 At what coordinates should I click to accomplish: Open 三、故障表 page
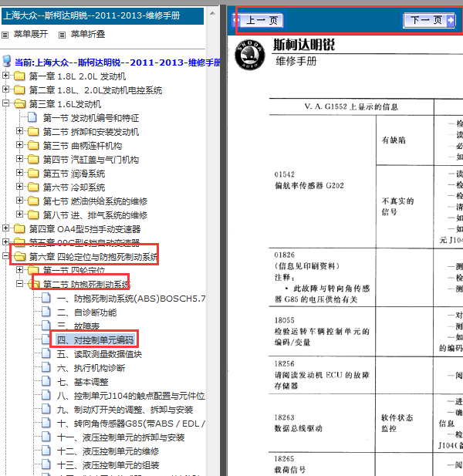[78, 326]
